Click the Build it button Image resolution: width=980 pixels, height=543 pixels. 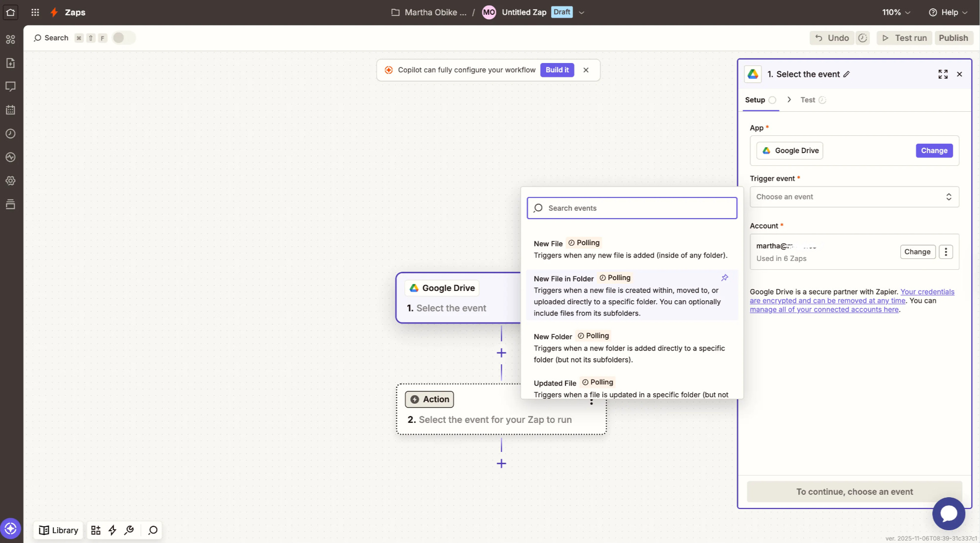(557, 70)
